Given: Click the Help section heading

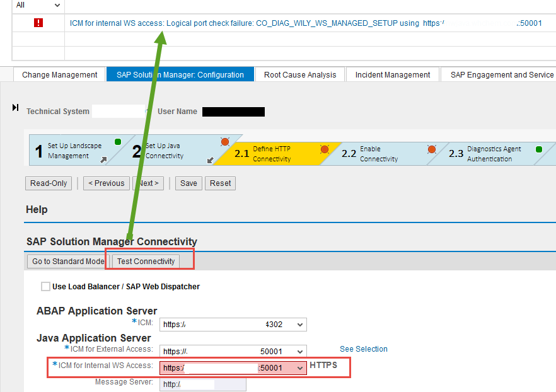Looking at the screenshot, I should 37,209.
